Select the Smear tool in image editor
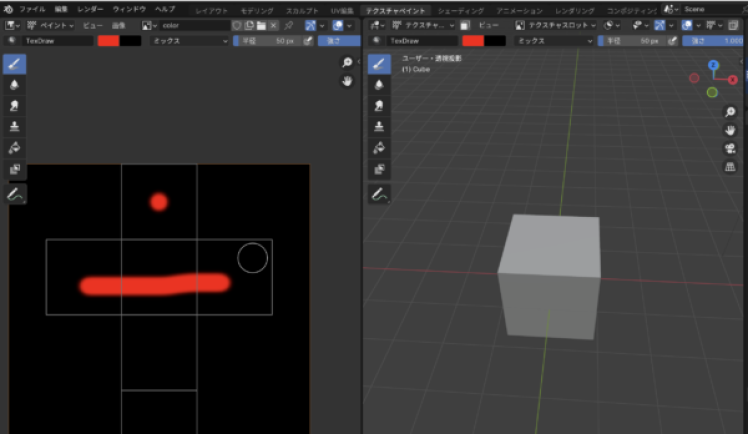This screenshot has width=748, height=434. (15, 106)
